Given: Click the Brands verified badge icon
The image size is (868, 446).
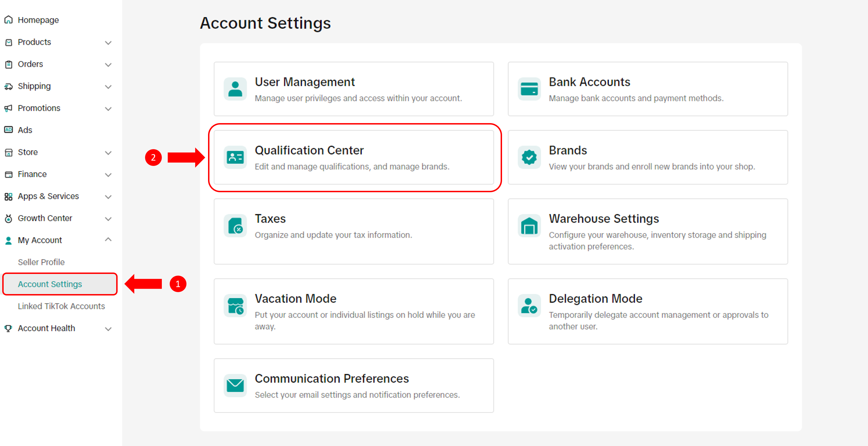Looking at the screenshot, I should click(x=529, y=157).
